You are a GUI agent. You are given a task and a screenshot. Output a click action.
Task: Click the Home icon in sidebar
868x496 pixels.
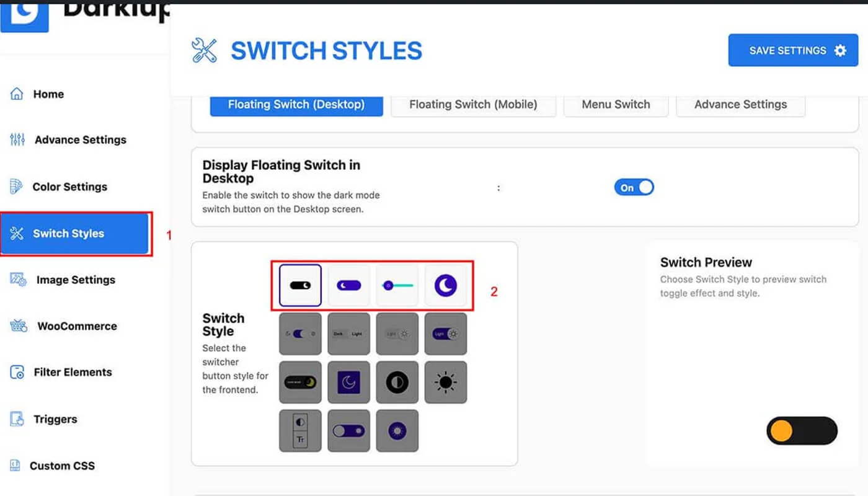click(x=17, y=94)
